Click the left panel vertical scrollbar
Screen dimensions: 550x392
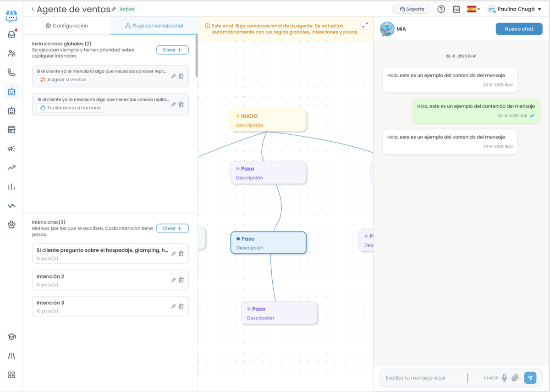[x=197, y=55]
